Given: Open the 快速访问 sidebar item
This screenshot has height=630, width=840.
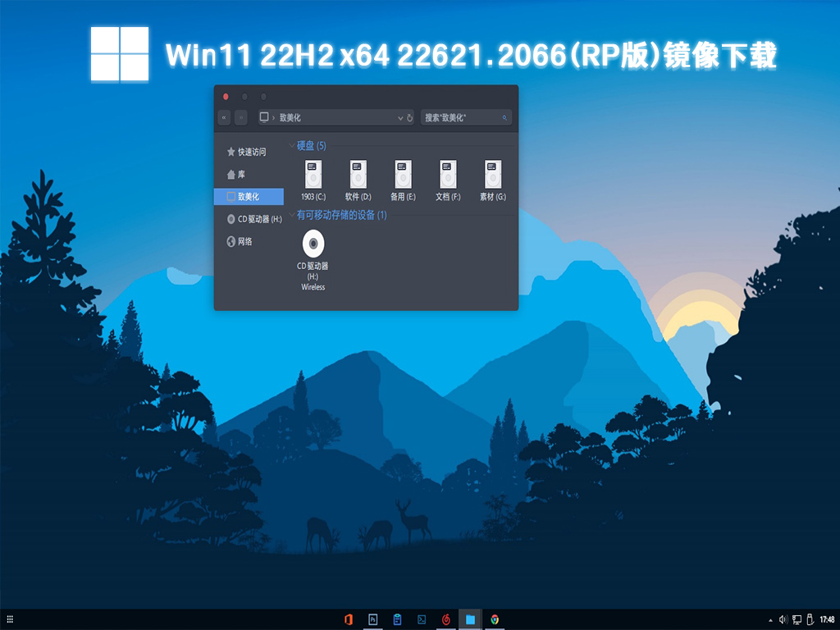Looking at the screenshot, I should coord(246,153).
